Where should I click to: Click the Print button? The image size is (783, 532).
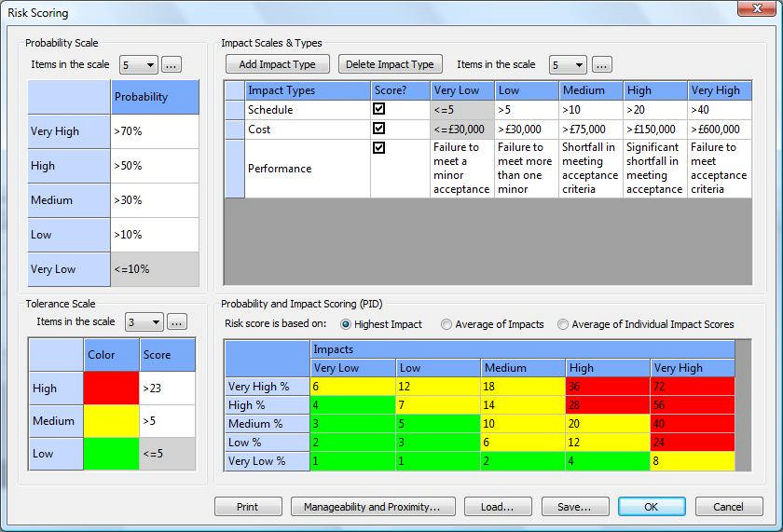248,507
